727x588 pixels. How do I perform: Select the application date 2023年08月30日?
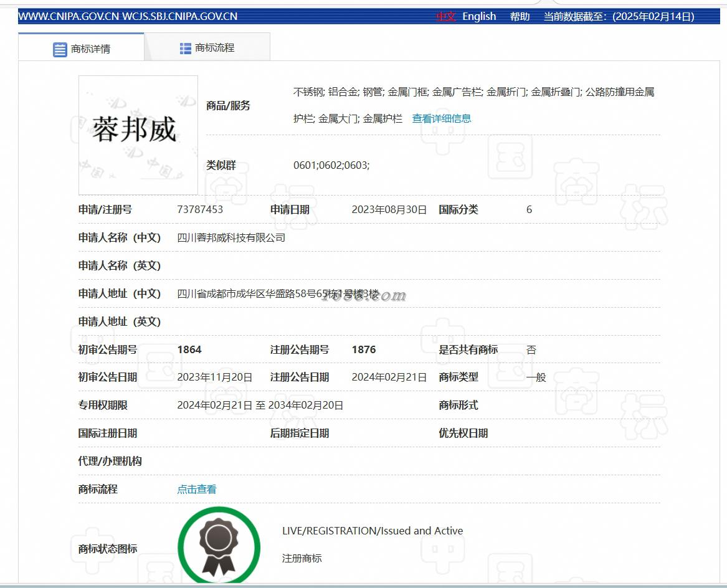pos(389,210)
